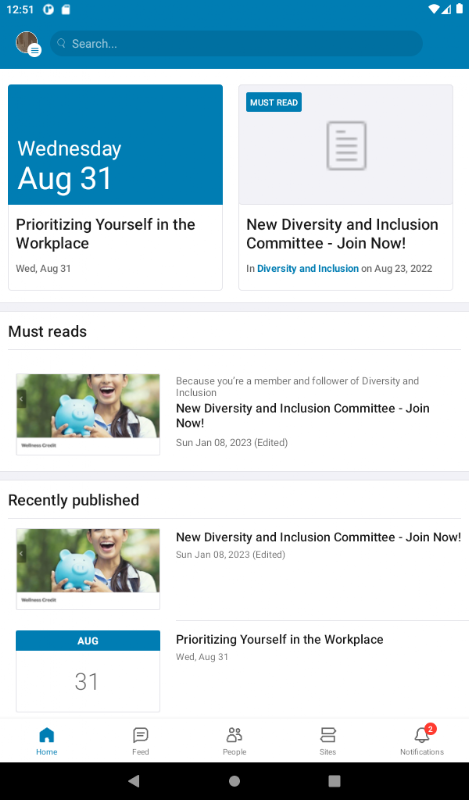Open the AUG 31 calendar tile
Viewport: 469px width, 800px height.
click(88, 671)
